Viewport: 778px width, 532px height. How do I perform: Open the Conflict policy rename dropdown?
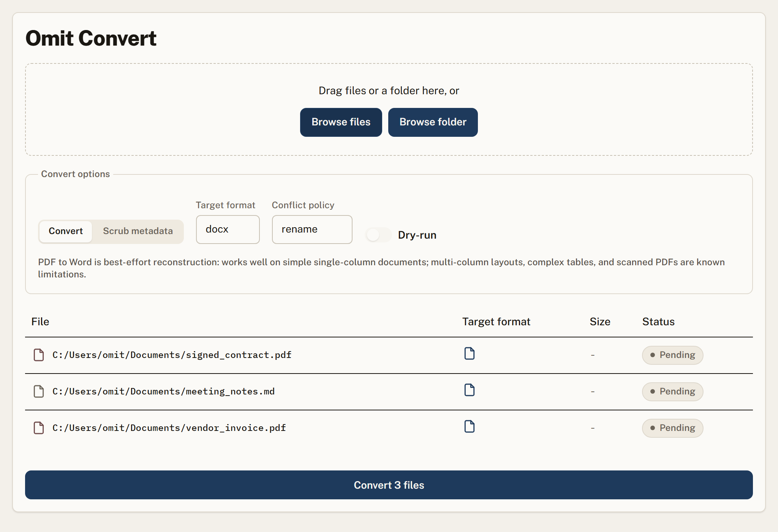pos(312,230)
